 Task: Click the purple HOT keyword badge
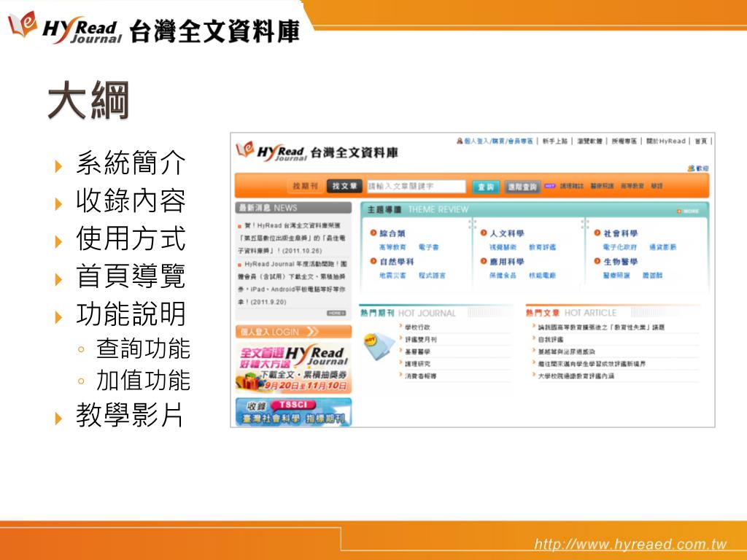point(550,186)
